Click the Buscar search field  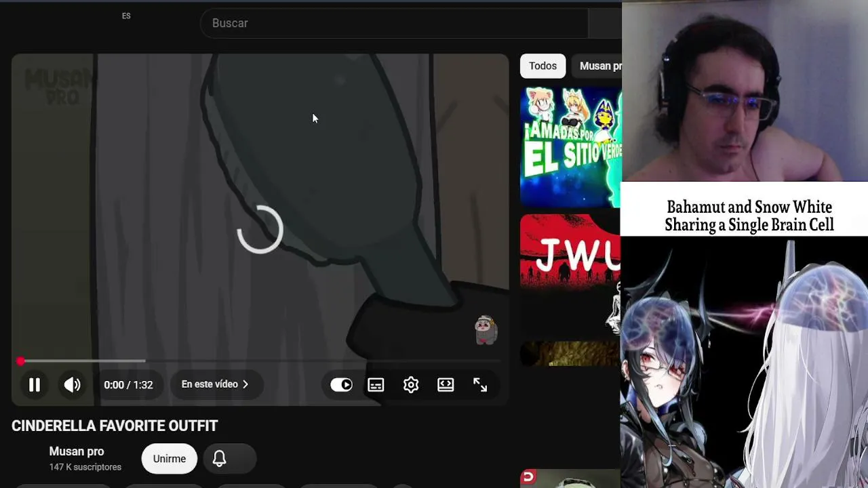(x=395, y=23)
